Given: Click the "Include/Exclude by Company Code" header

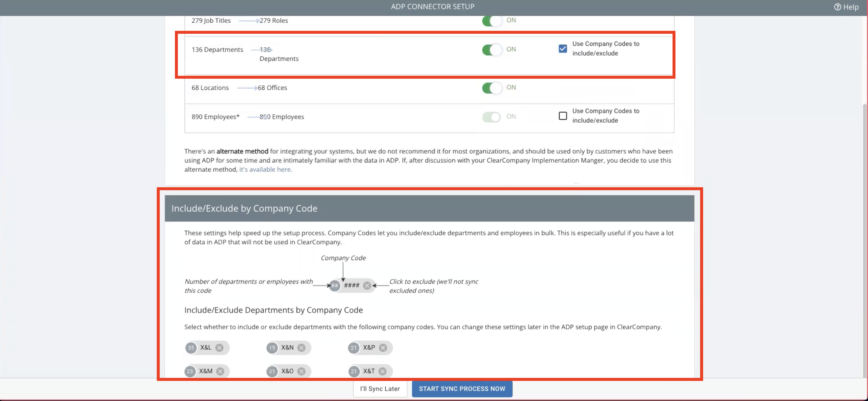Looking at the screenshot, I should tap(429, 209).
